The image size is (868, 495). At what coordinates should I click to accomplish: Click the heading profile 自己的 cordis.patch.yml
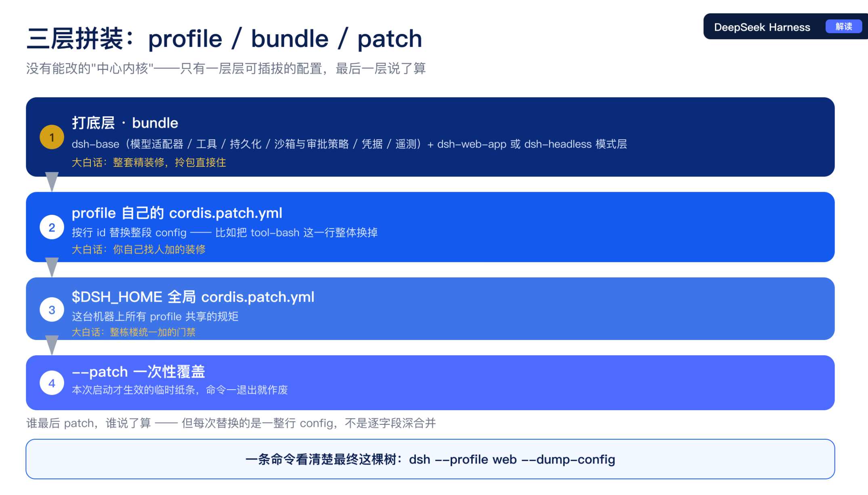pos(177,213)
